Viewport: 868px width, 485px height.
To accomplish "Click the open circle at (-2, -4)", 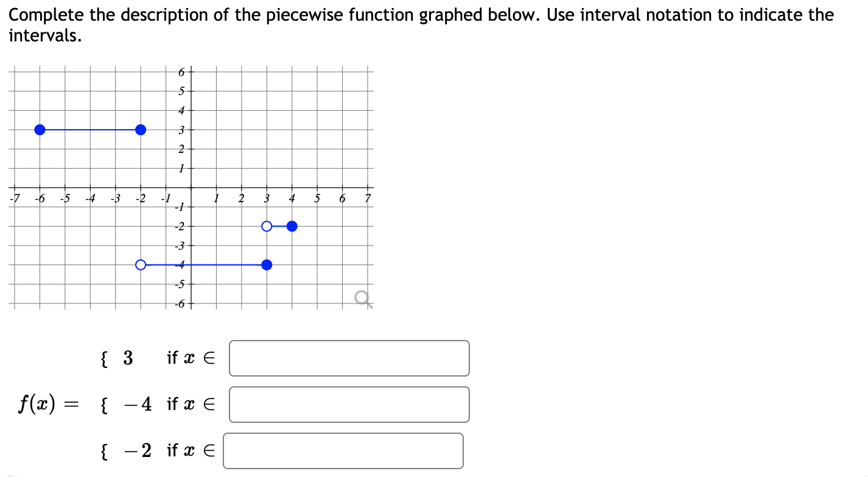I will tap(141, 264).
